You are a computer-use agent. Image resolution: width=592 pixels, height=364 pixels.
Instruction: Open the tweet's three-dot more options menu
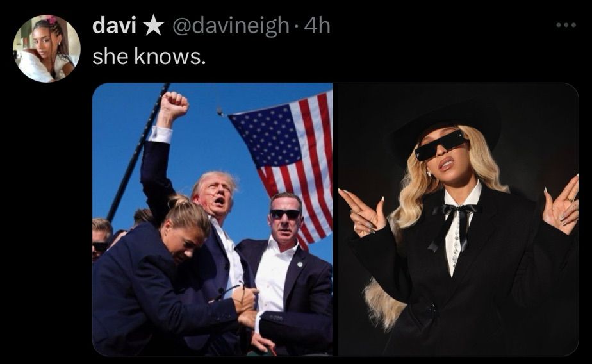(566, 25)
